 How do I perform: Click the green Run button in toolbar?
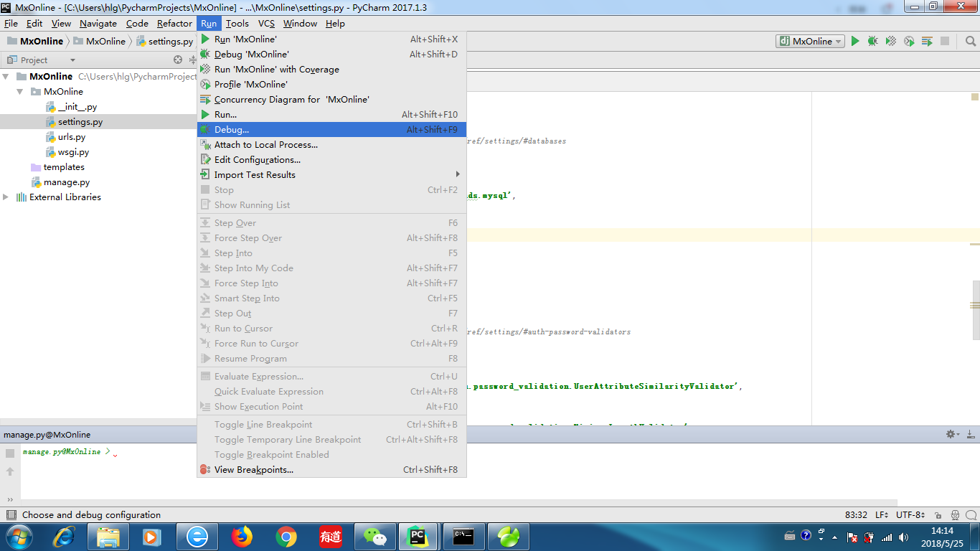click(x=855, y=42)
